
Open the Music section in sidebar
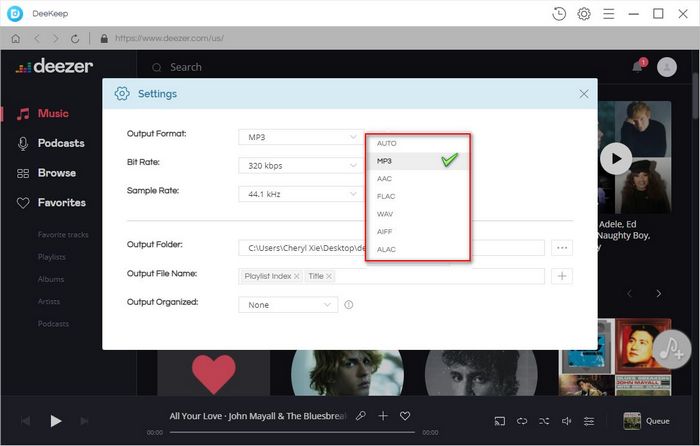coord(43,113)
